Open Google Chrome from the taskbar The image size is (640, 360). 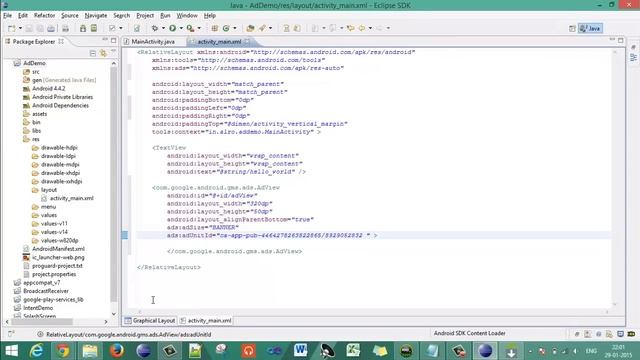(63, 351)
